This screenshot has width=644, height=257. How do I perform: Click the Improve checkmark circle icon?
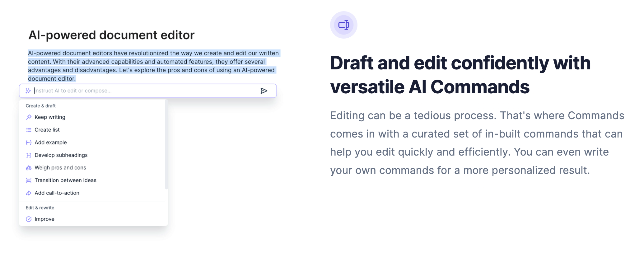pyautogui.click(x=29, y=219)
